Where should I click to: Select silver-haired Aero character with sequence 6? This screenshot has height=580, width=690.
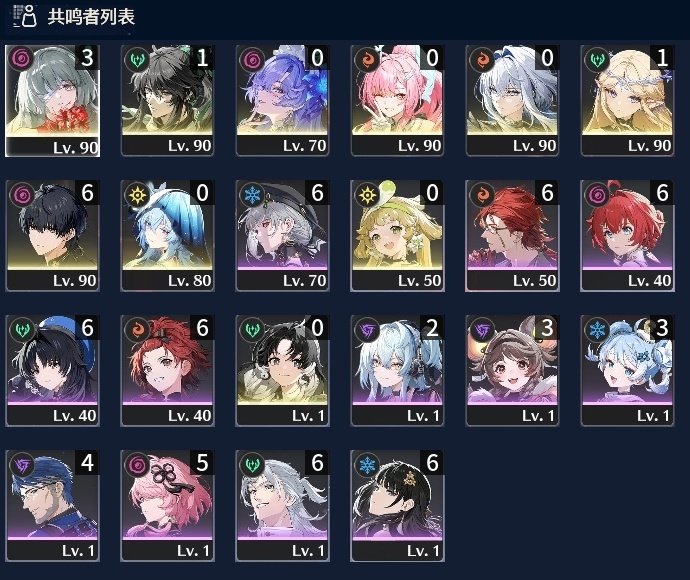coord(283,506)
